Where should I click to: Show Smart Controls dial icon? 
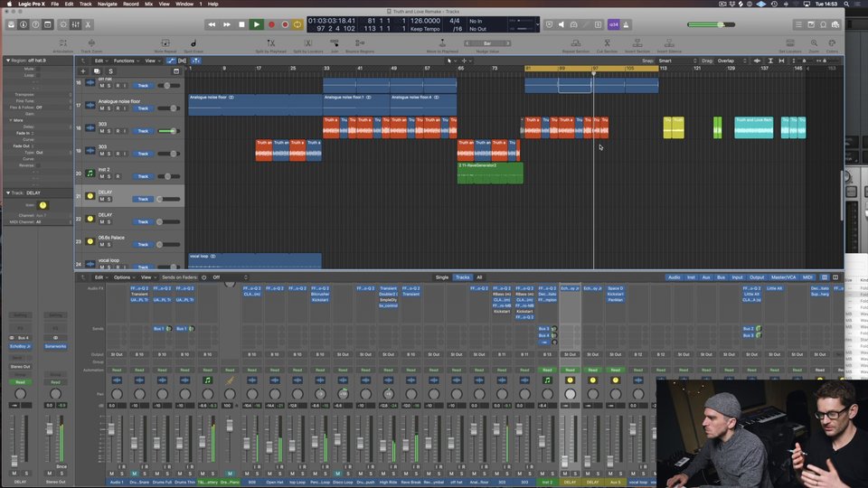coord(63,24)
